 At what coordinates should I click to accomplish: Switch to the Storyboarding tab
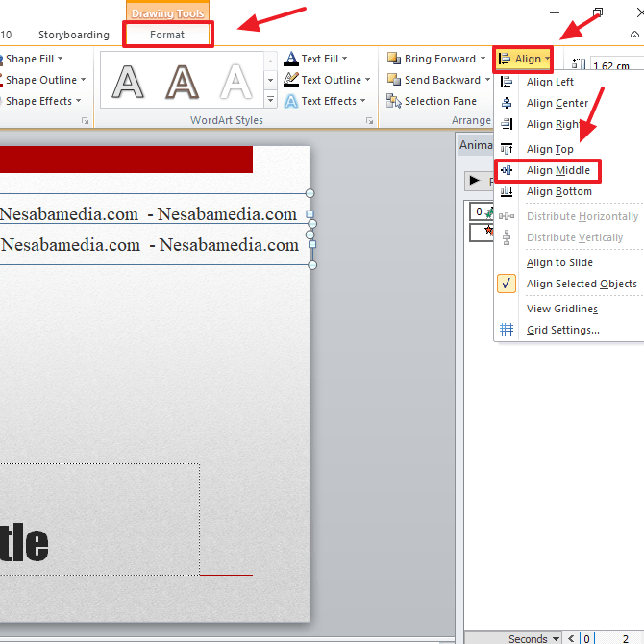[x=74, y=35]
